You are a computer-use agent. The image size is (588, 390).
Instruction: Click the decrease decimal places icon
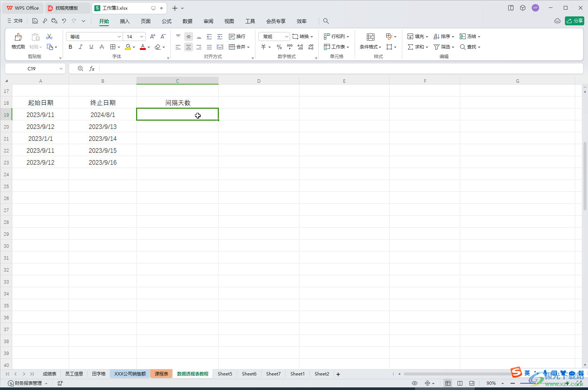(x=311, y=47)
